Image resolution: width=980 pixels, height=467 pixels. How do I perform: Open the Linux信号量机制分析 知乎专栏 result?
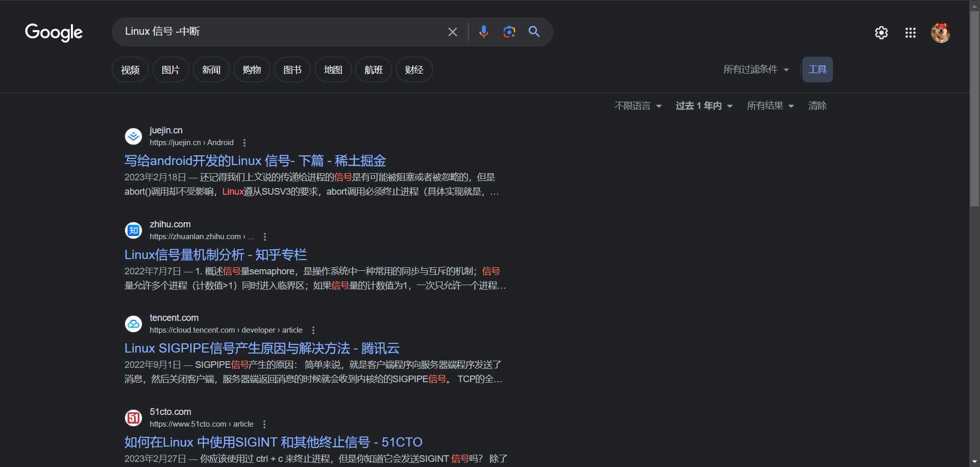[216, 254]
